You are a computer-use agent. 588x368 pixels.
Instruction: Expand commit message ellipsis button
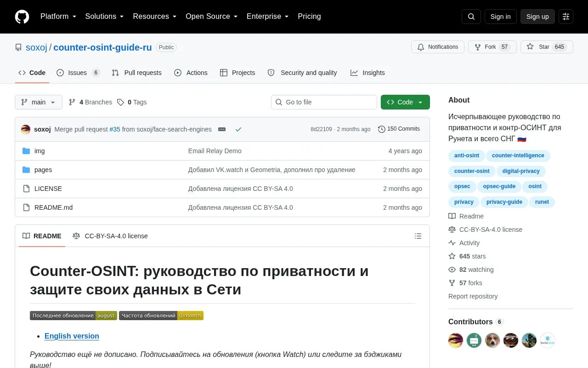pos(222,129)
